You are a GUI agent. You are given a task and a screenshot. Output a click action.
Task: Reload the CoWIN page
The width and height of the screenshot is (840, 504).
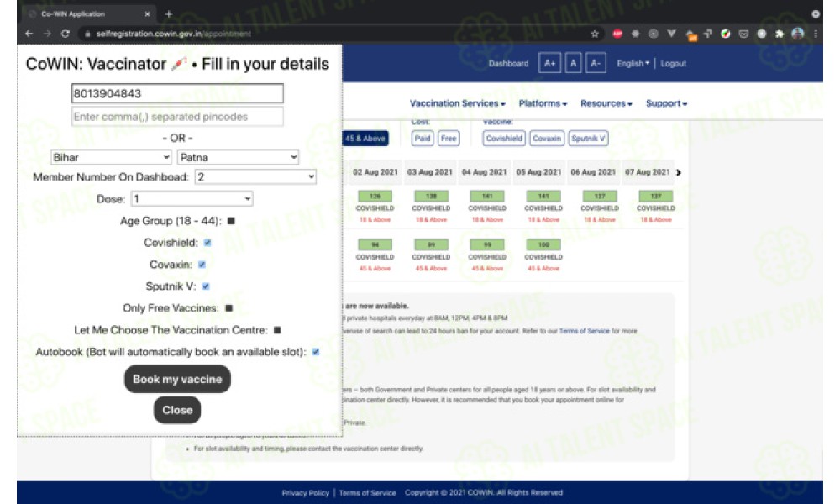click(x=66, y=34)
